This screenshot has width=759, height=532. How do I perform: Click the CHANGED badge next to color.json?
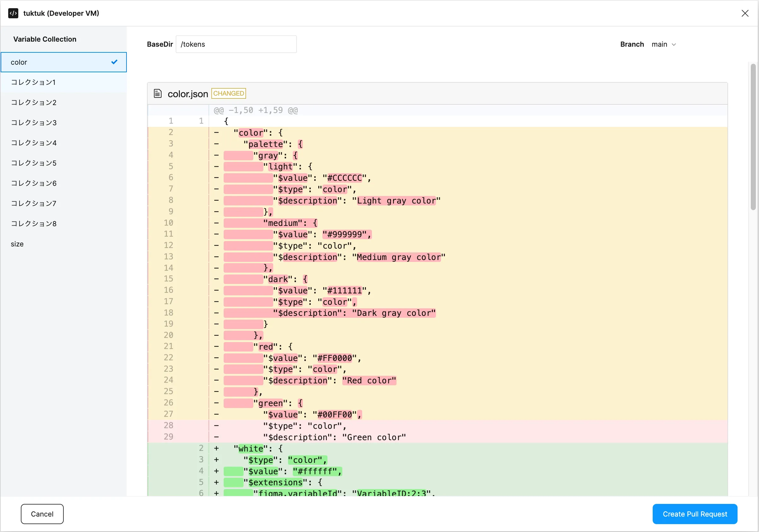point(228,94)
